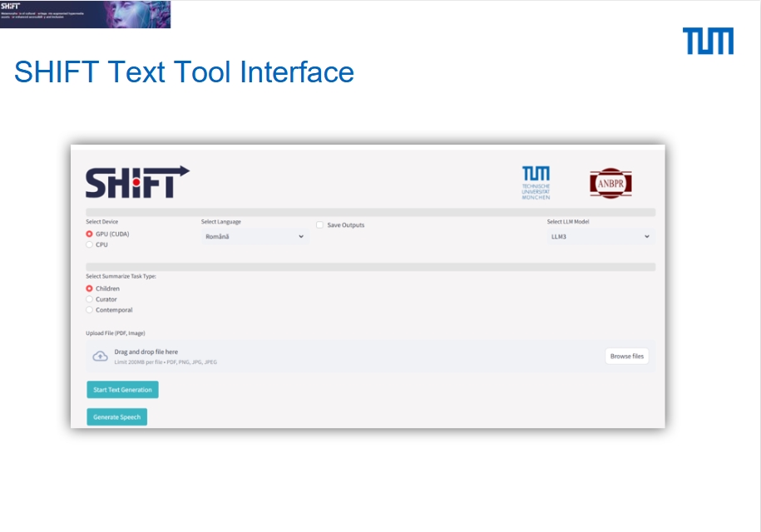This screenshot has height=532, width=761.
Task: Choose the Curator summarize task type
Action: 89,299
